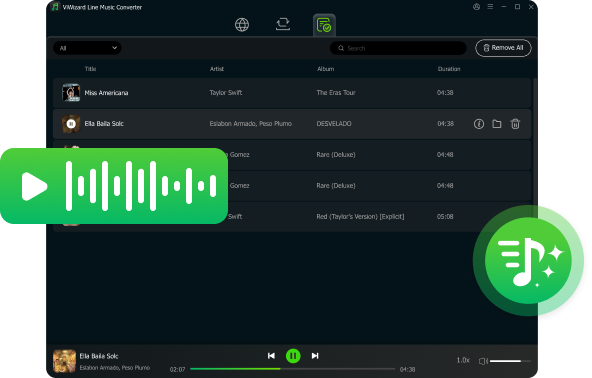Click the Artist column header
This screenshot has width=592, height=378.
pyautogui.click(x=217, y=69)
